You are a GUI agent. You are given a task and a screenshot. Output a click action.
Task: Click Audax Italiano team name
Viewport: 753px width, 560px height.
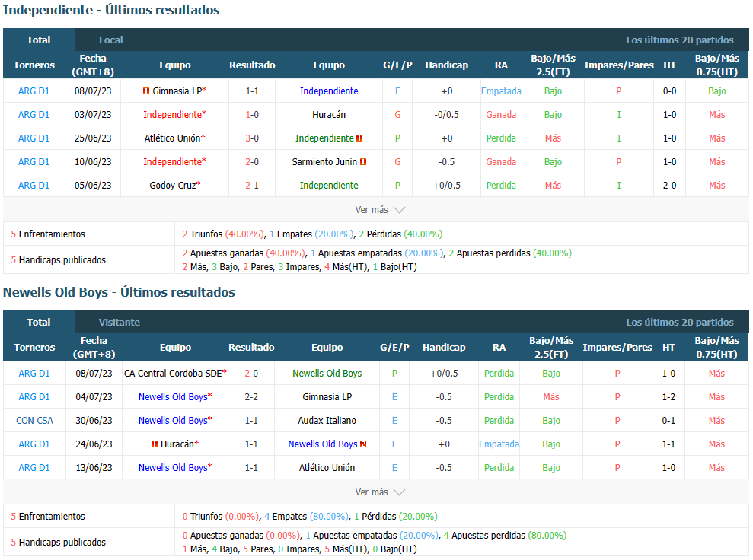pyautogui.click(x=327, y=420)
